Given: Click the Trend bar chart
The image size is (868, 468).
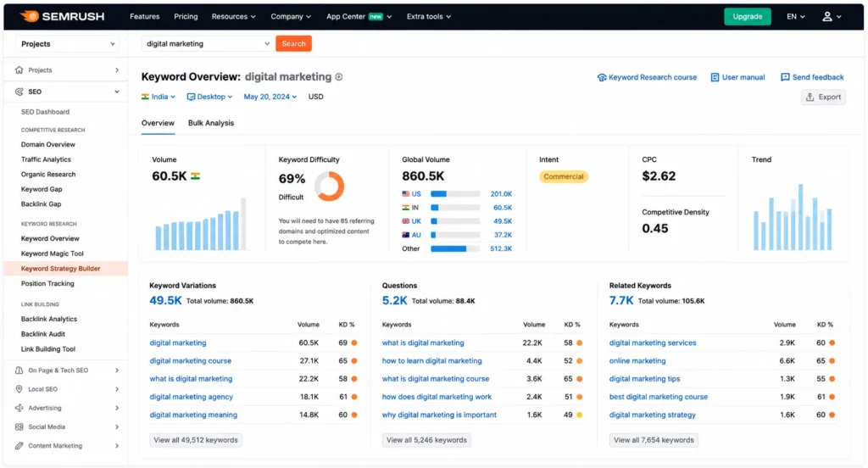Looking at the screenshot, I should 793,217.
